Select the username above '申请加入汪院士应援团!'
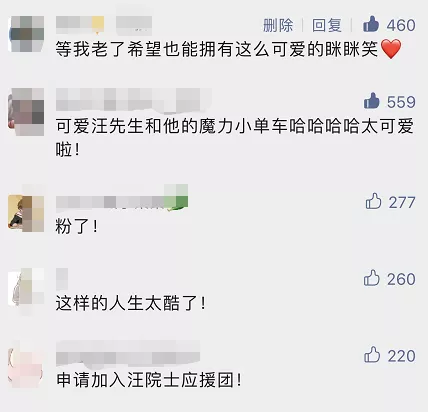Viewport: 428px width, 412px height. pyautogui.click(x=128, y=353)
